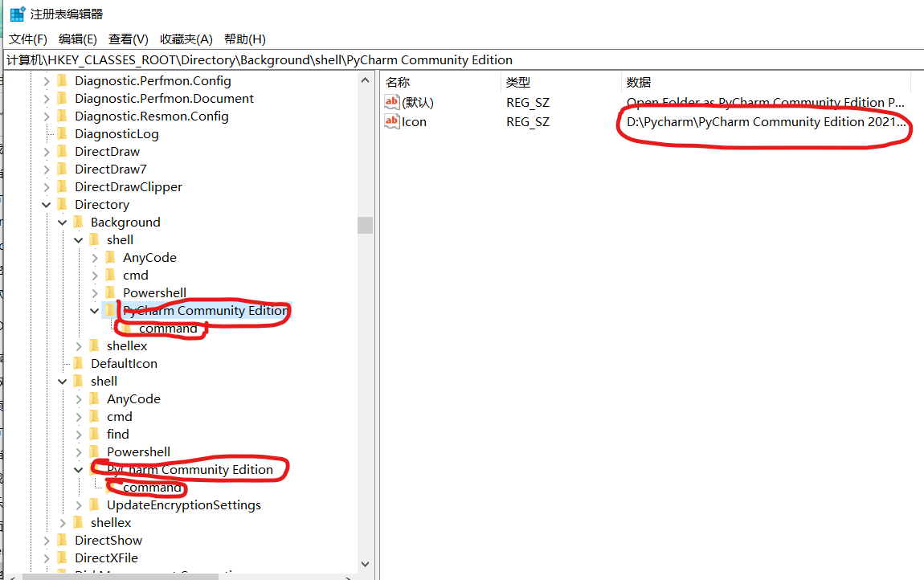The image size is (924, 580).
Task: Select the DirectXFile key label
Action: click(x=106, y=558)
